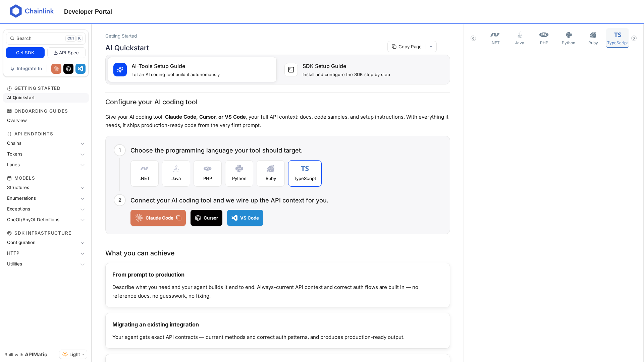The height and width of the screenshot is (362, 644).
Task: Open Cursor integration icon in sidebar
Action: point(68,69)
